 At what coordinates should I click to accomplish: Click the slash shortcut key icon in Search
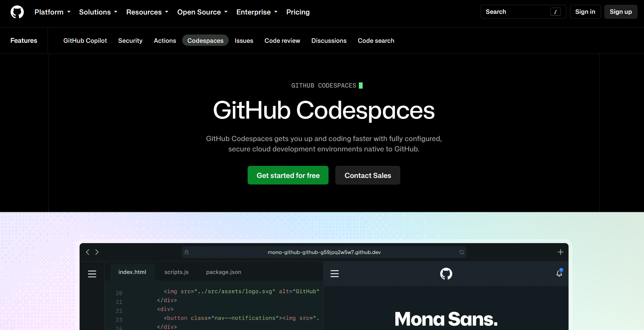pyautogui.click(x=555, y=12)
